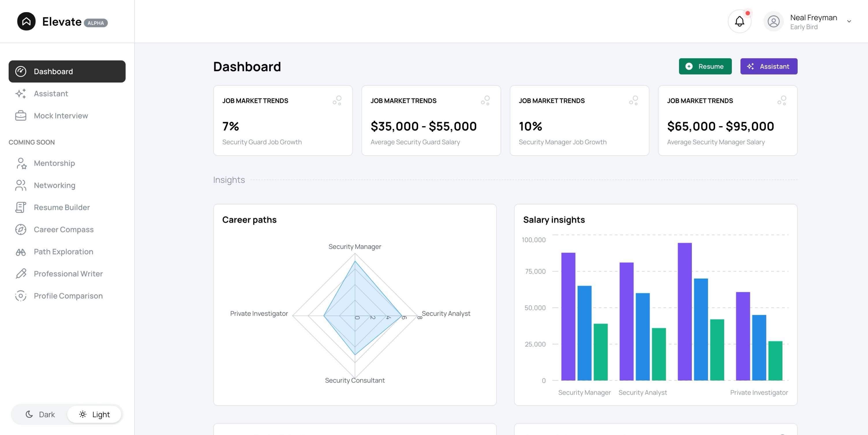
Task: Select Mentorship in the sidebar
Action: (54, 163)
